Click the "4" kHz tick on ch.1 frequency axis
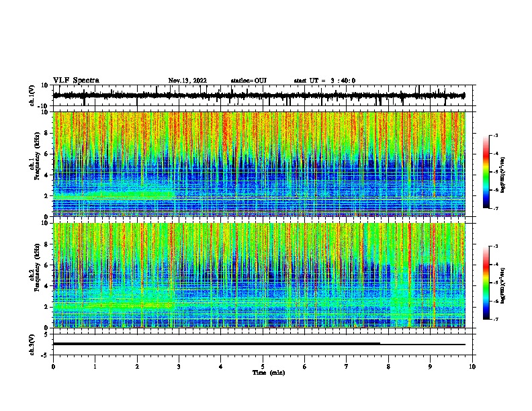 [46, 175]
